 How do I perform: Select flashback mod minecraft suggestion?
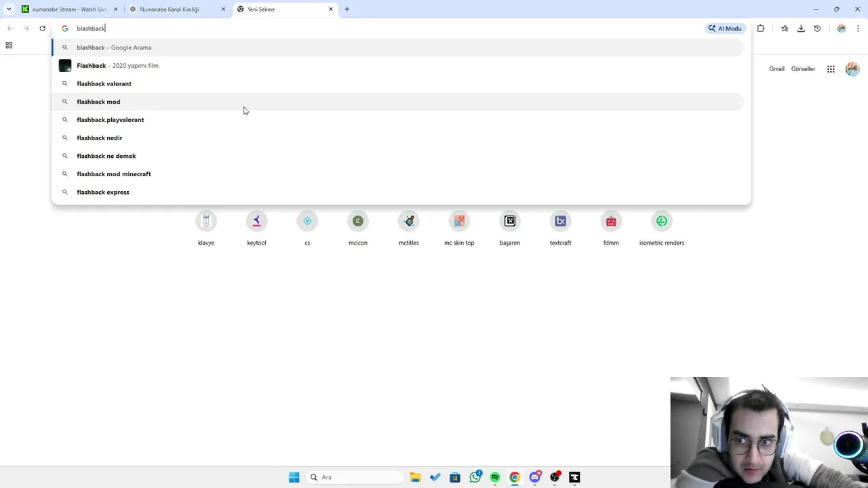pos(398,174)
